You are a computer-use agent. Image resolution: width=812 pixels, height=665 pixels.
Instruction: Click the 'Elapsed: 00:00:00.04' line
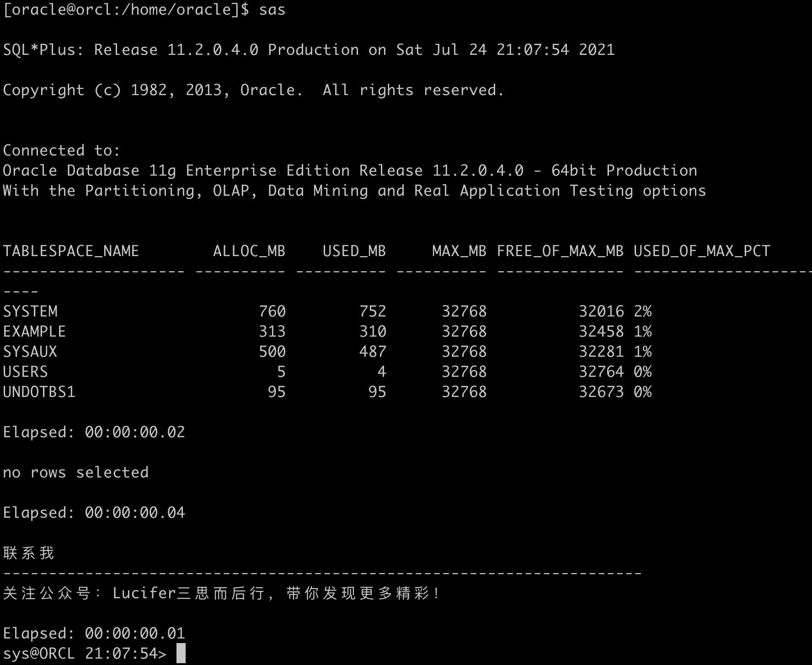pos(94,513)
